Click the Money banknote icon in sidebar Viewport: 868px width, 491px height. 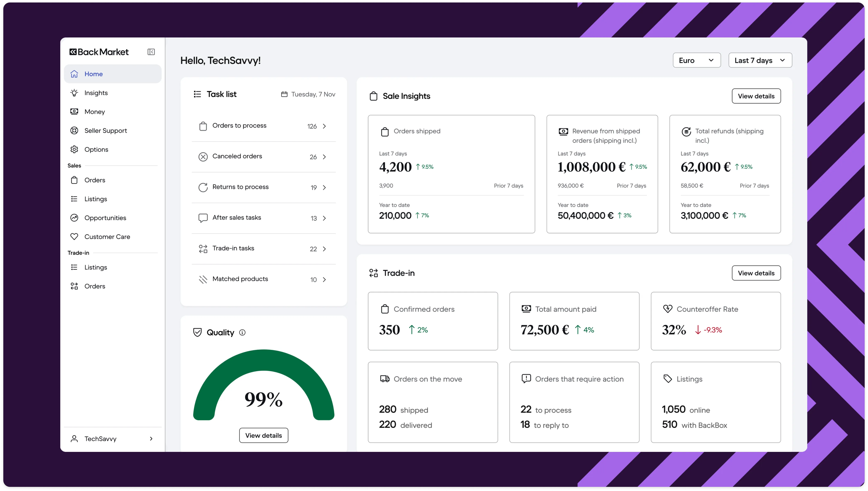pos(74,112)
